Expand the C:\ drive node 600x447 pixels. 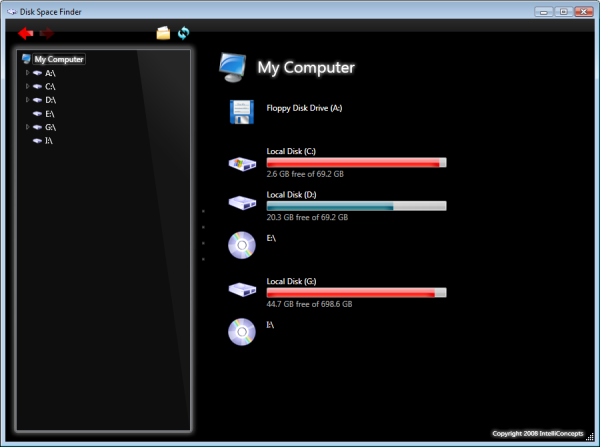[x=27, y=86]
